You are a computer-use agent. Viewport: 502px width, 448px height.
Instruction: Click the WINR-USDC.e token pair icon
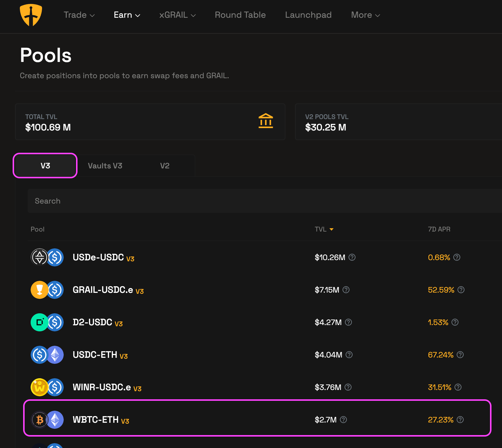(47, 387)
